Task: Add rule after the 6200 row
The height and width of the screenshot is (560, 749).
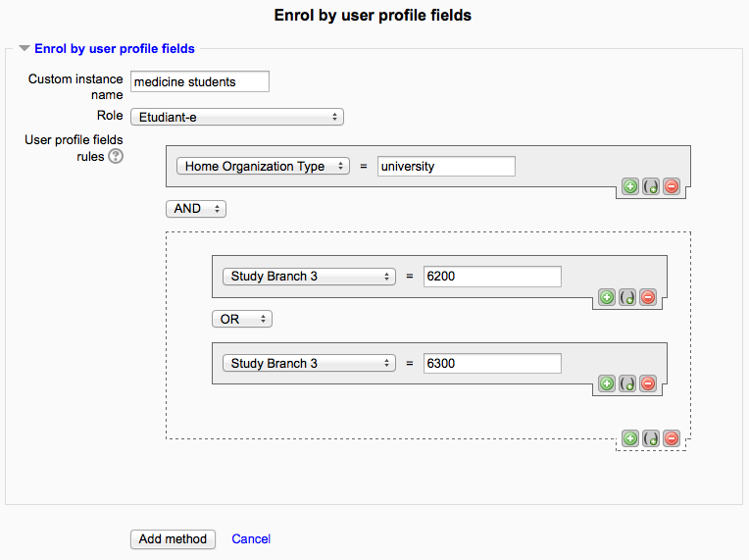Action: (x=607, y=297)
